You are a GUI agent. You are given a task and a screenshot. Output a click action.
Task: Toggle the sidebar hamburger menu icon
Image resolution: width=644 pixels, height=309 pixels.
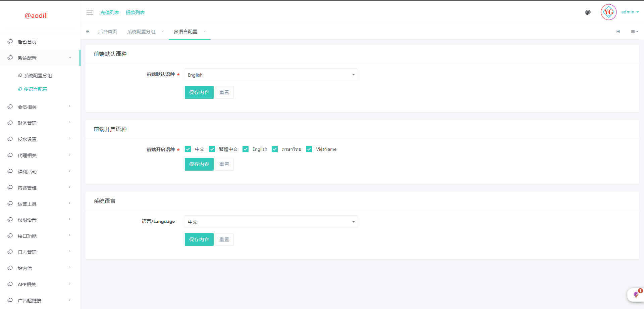pyautogui.click(x=90, y=12)
